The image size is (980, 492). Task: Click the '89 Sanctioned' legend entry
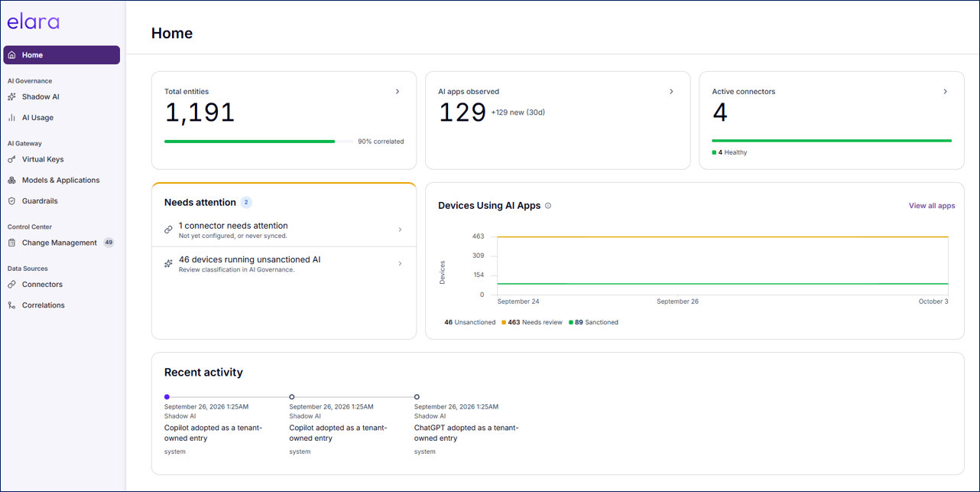point(593,323)
